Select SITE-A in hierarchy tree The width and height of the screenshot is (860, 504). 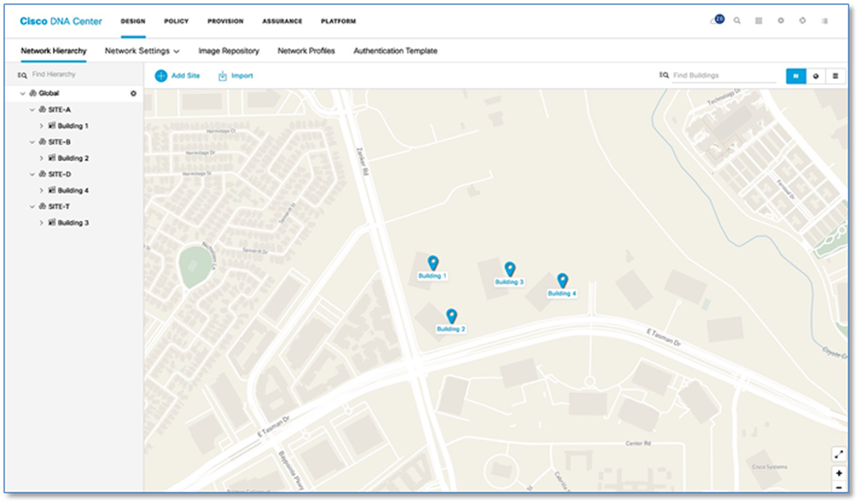(60, 109)
